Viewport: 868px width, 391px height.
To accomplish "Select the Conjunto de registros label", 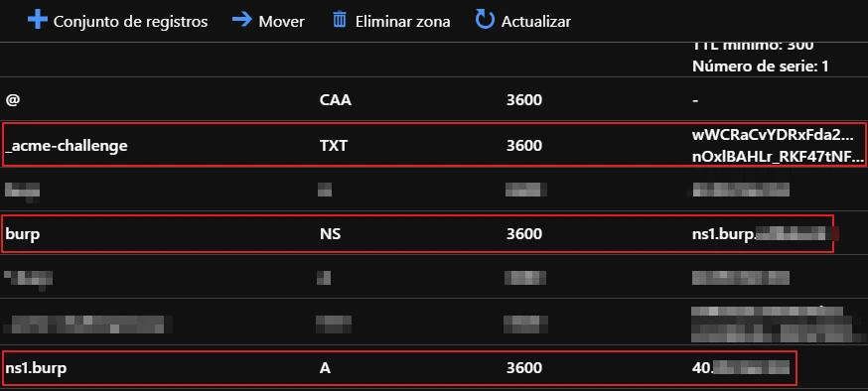I will 131,22.
